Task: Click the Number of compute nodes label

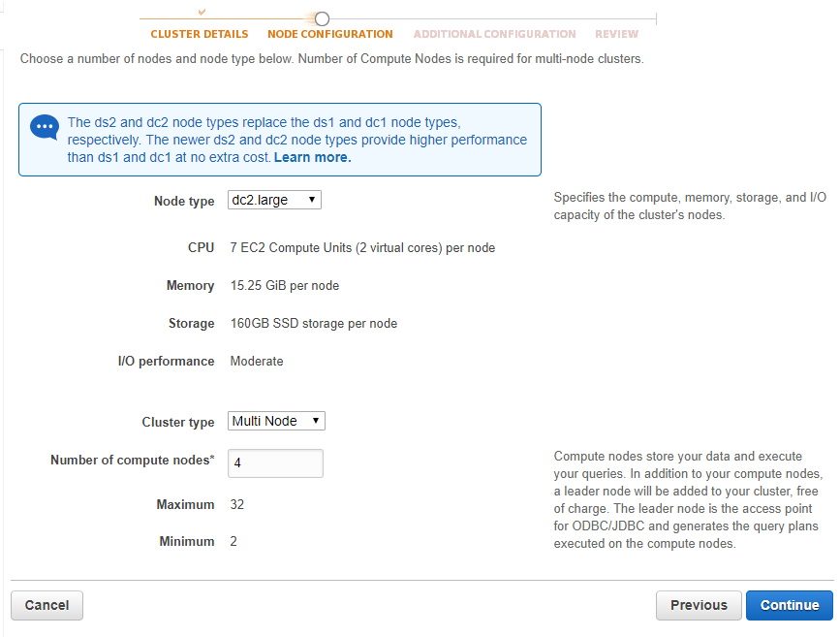Action: (x=132, y=461)
